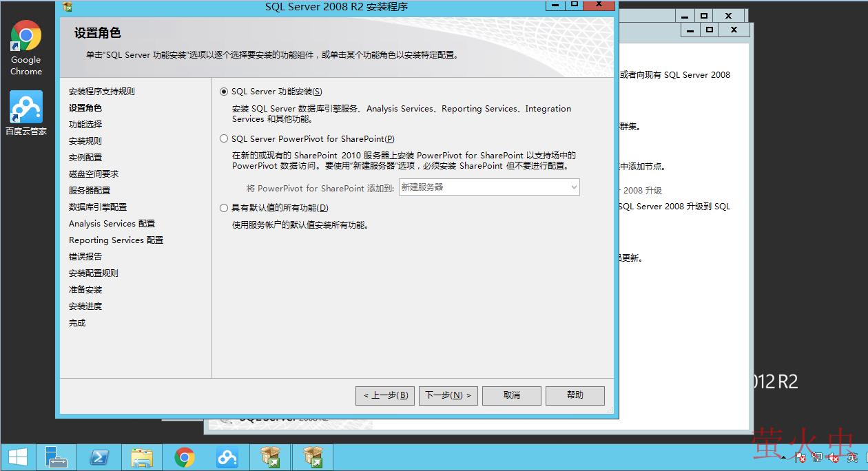Select 实例配置 step in sidebar

pos(85,158)
